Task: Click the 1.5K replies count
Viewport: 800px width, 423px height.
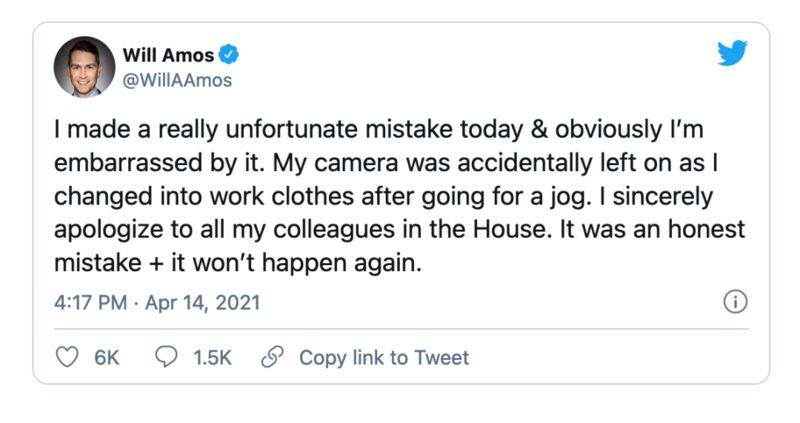Action: pyautogui.click(x=212, y=358)
